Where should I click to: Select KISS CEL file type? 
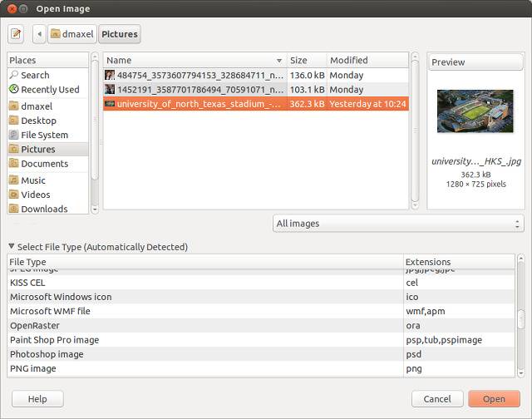pyautogui.click(x=261, y=283)
